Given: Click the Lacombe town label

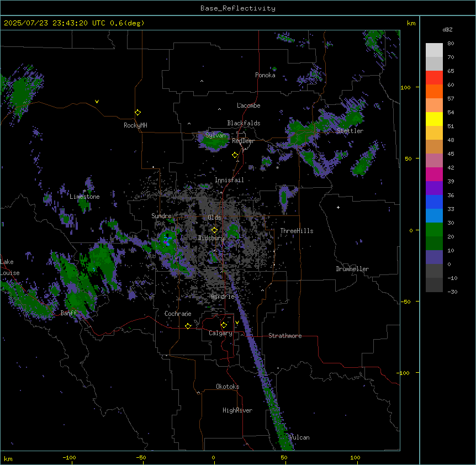Looking at the screenshot, I should 248,105.
